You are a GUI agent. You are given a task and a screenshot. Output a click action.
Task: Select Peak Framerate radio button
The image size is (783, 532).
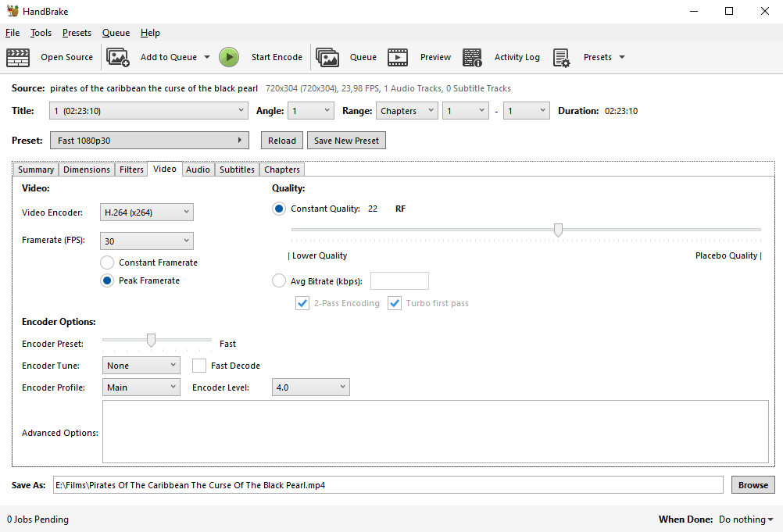[x=107, y=280]
